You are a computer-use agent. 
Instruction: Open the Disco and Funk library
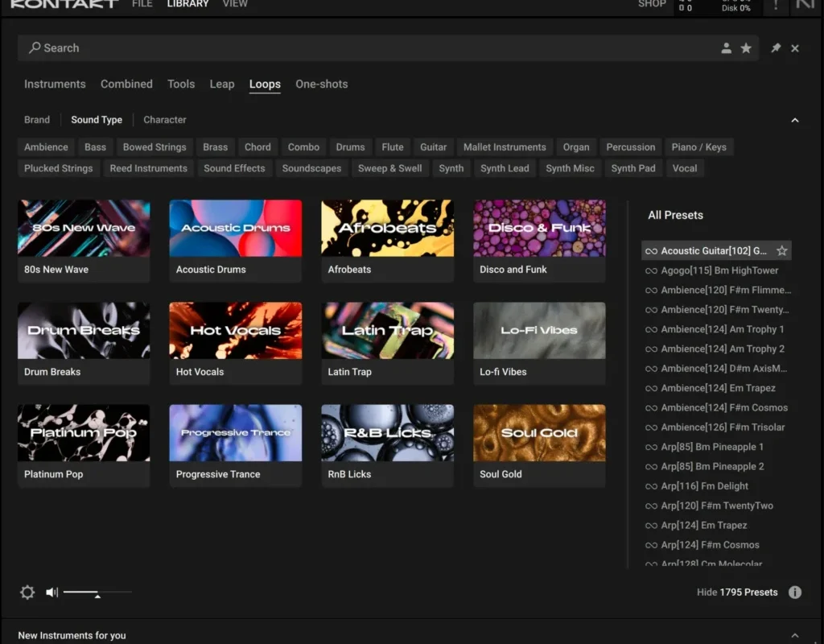click(x=539, y=241)
